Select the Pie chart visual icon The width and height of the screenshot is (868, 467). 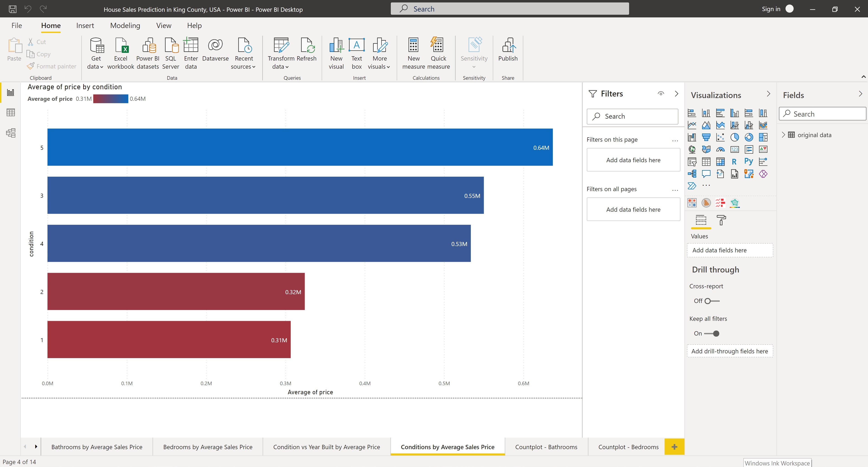735,137
